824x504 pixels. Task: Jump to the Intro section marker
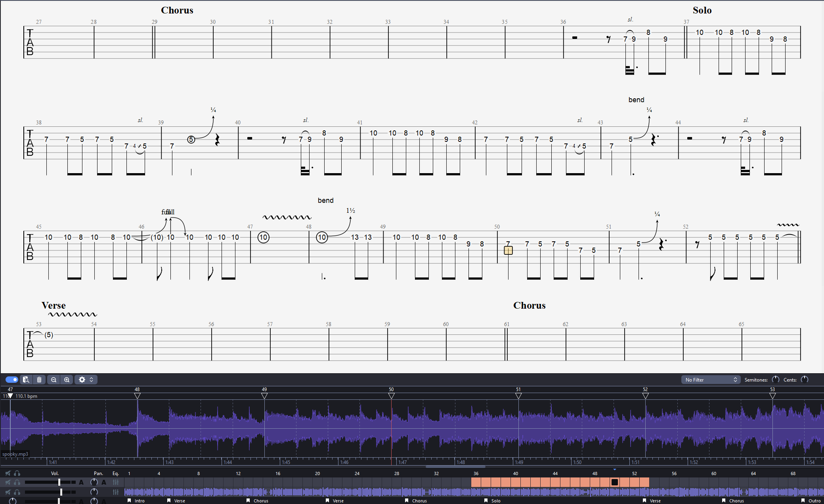click(136, 501)
